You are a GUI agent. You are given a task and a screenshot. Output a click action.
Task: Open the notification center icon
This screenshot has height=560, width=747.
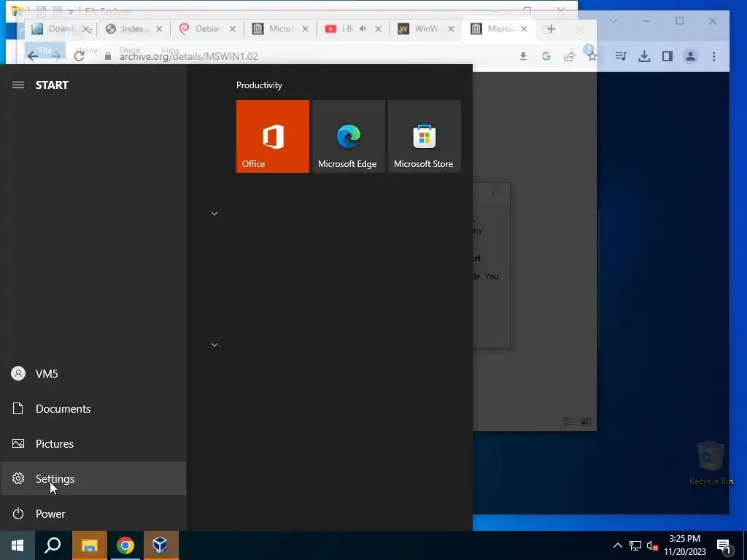click(x=724, y=547)
